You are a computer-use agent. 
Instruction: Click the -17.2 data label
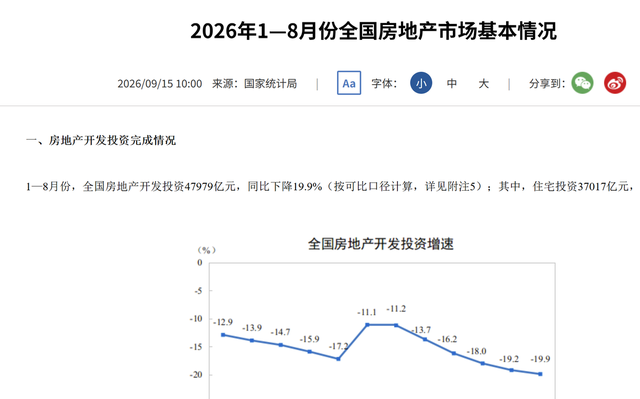click(x=338, y=346)
